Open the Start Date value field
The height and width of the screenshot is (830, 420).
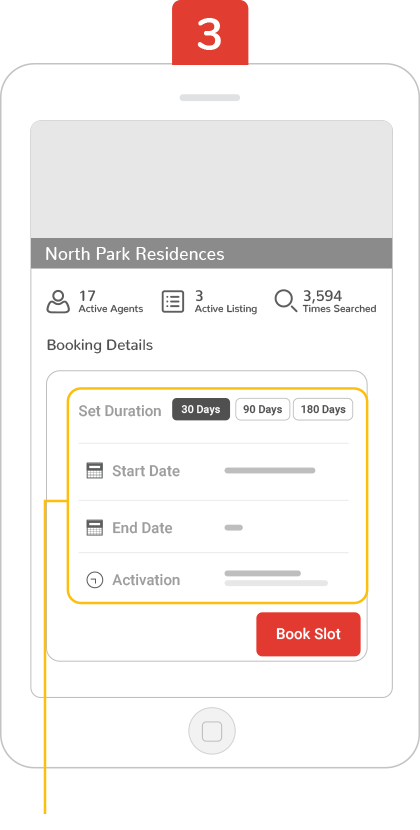(x=270, y=471)
